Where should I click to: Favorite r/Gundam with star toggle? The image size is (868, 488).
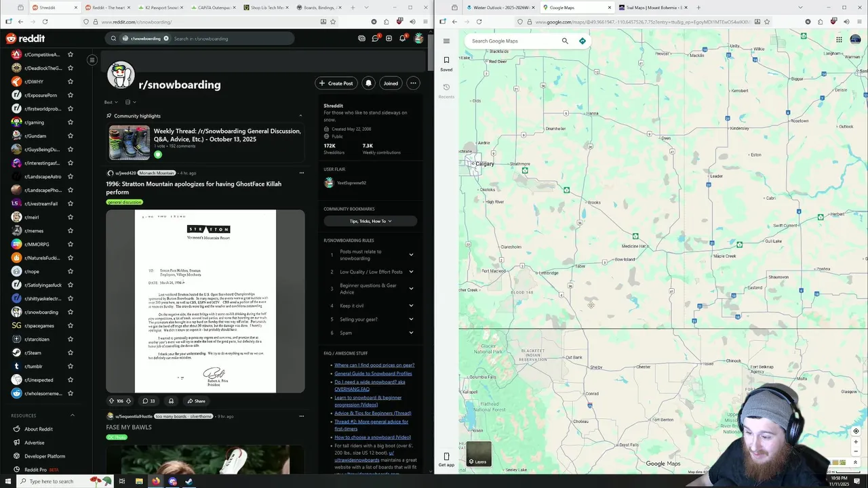[71, 136]
